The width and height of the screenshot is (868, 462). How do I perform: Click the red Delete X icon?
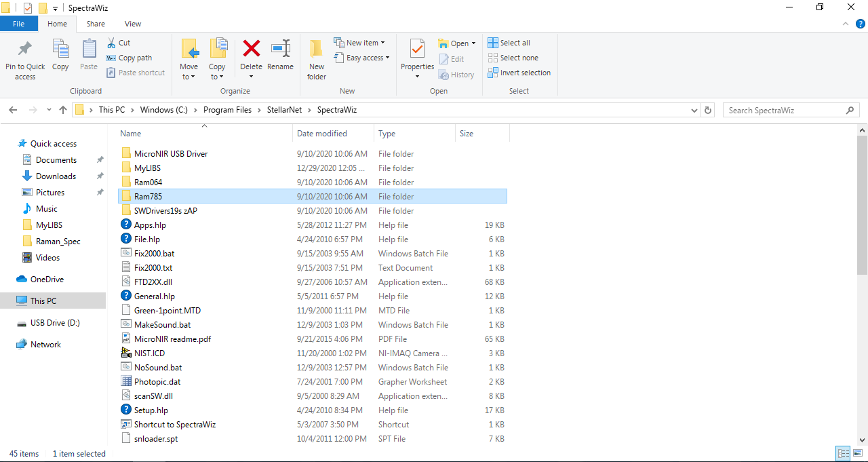[252, 48]
